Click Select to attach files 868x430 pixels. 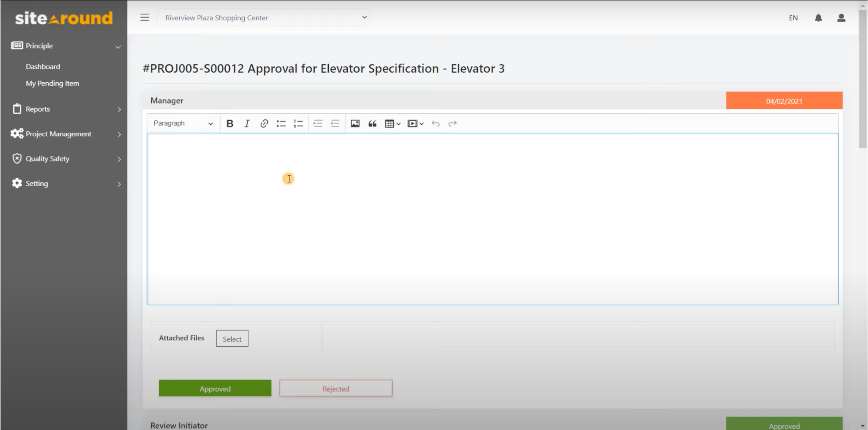pos(232,339)
